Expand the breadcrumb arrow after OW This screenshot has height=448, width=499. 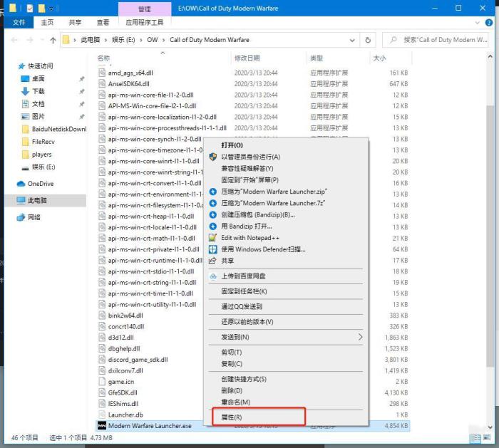click(x=163, y=40)
